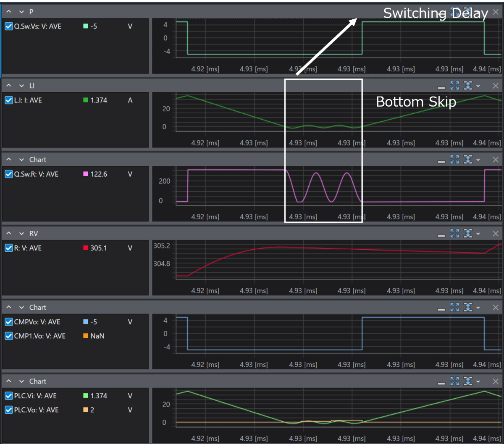Click the LI panel title
Image resolution: width=504 pixels, height=444 pixels.
[x=32, y=86]
